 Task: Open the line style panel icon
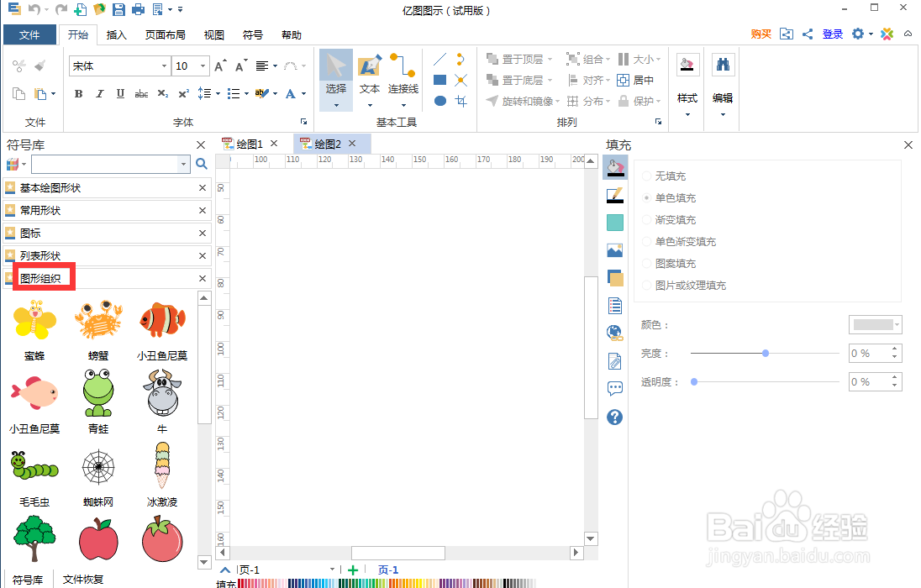(x=614, y=195)
